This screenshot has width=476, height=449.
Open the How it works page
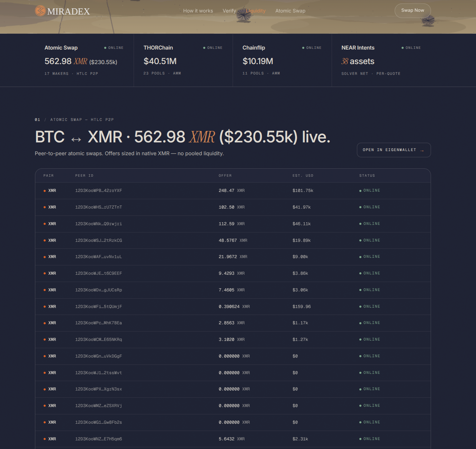point(198,11)
